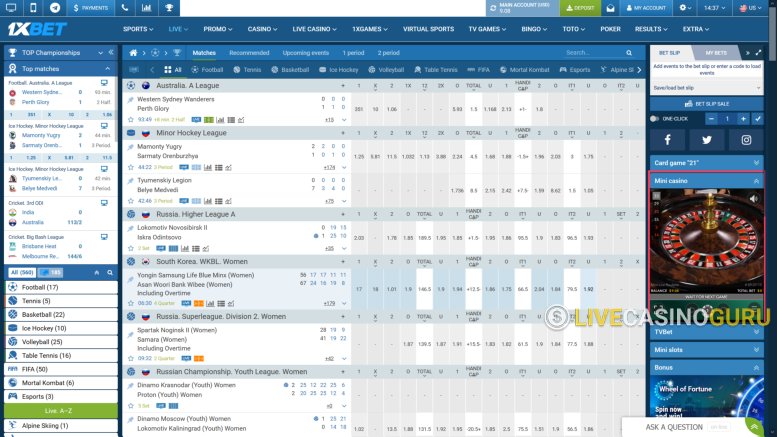Open the Wheel of Fortune bonus banner
Image resolution: width=777 pixels, height=437 pixels.
click(707, 398)
